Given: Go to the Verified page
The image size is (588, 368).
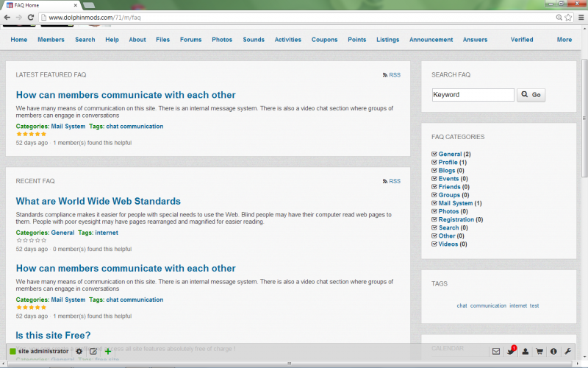Looking at the screenshot, I should [x=522, y=40].
